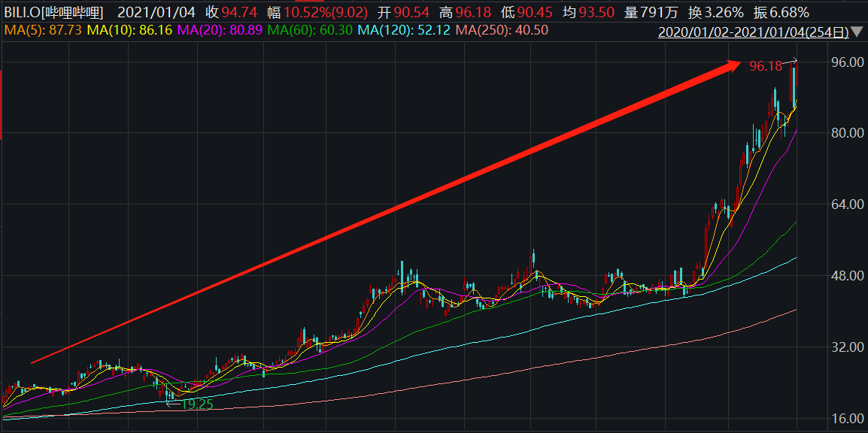Click the 2021/01/04 date in header
The width and height of the screenshot is (868, 433).
[154, 12]
